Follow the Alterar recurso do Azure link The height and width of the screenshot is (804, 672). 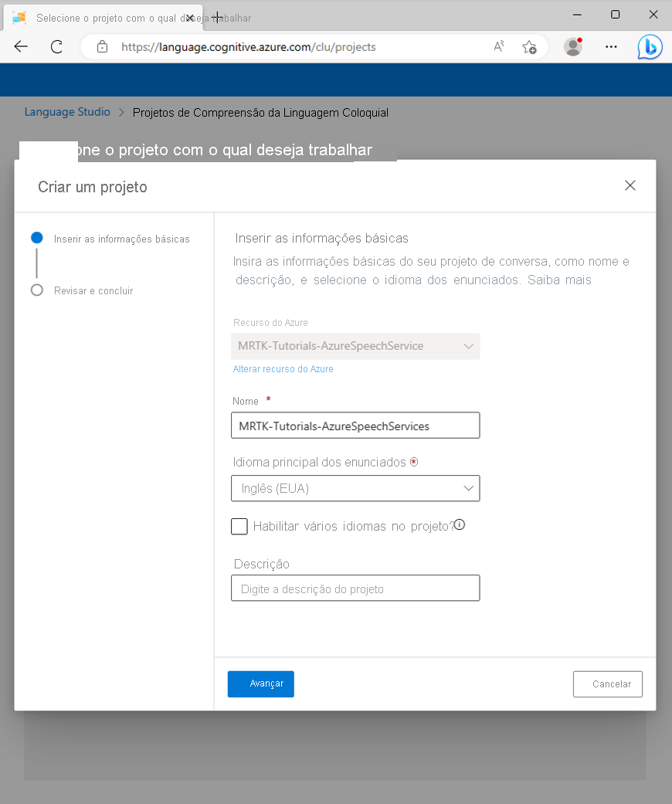283,368
